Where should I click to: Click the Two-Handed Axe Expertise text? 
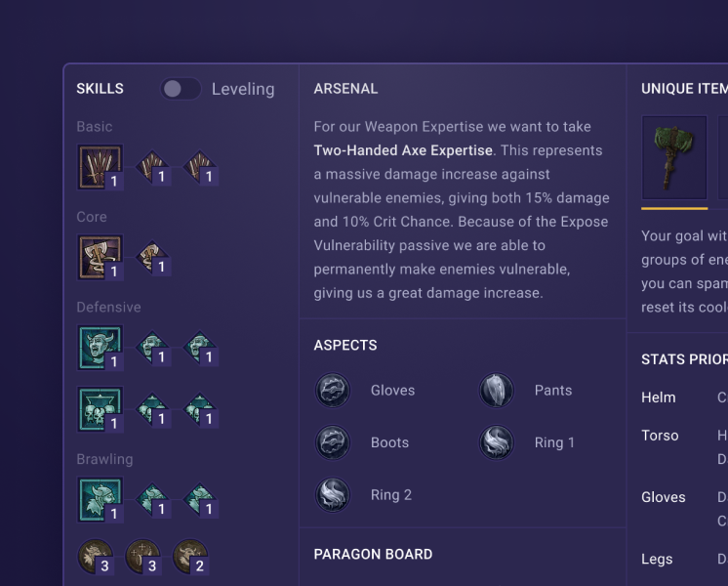[403, 150]
